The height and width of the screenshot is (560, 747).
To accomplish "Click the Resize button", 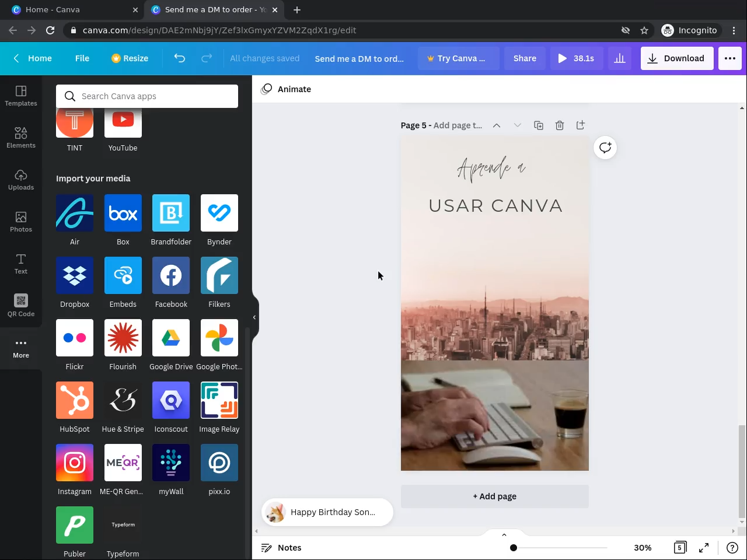I will click(130, 58).
